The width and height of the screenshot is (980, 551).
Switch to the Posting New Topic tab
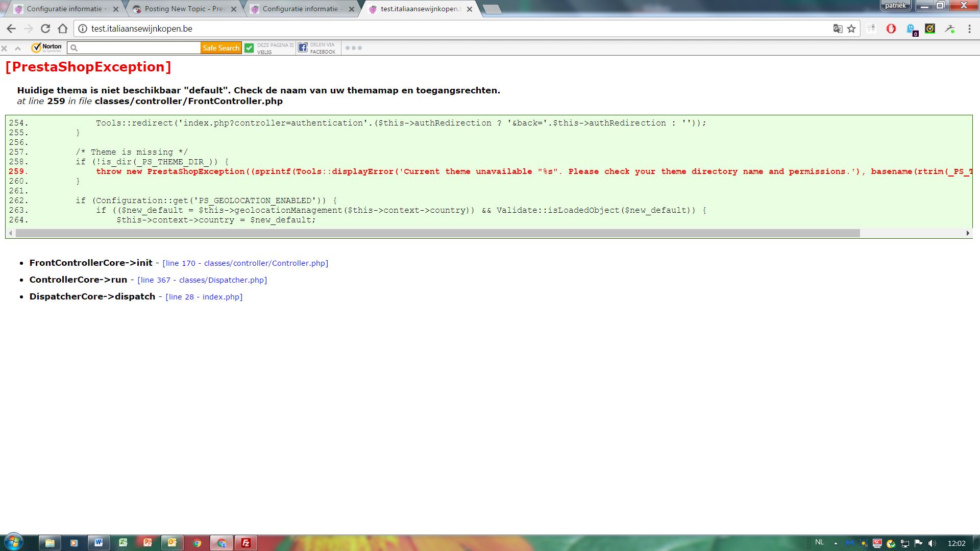pyautogui.click(x=184, y=9)
